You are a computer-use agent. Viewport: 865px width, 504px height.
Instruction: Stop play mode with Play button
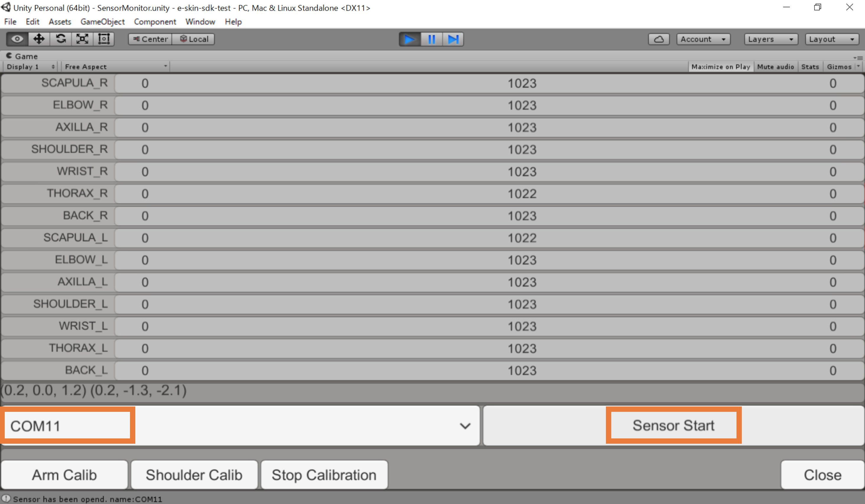(409, 39)
